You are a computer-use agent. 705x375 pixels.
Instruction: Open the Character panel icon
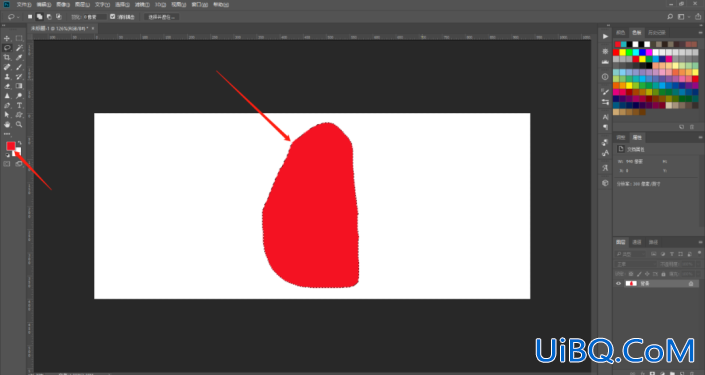(605, 117)
